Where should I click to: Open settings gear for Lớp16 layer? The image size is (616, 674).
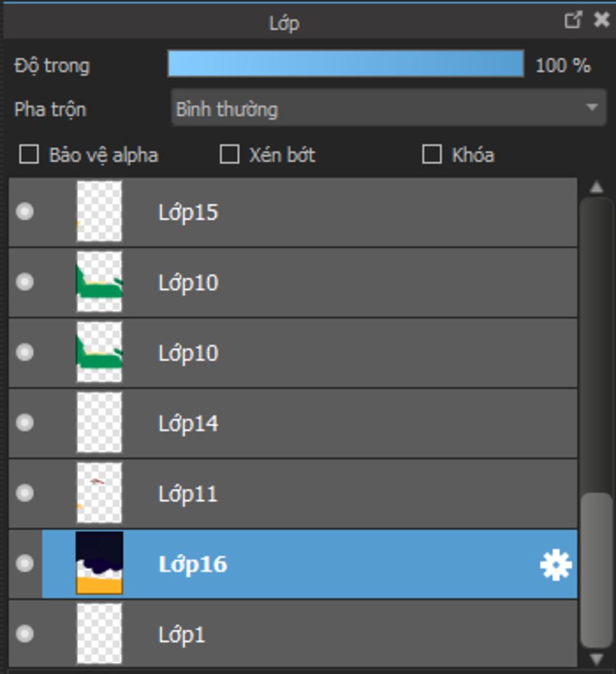[x=555, y=565]
